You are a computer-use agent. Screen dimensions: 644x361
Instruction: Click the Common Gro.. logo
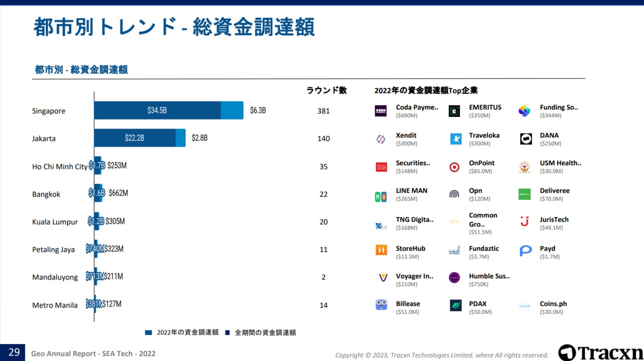(454, 222)
